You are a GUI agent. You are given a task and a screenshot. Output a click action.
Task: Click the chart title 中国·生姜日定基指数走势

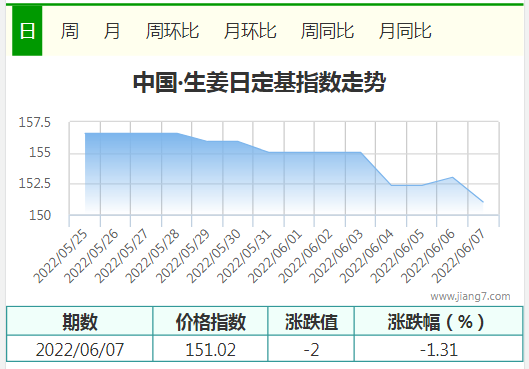click(x=259, y=82)
